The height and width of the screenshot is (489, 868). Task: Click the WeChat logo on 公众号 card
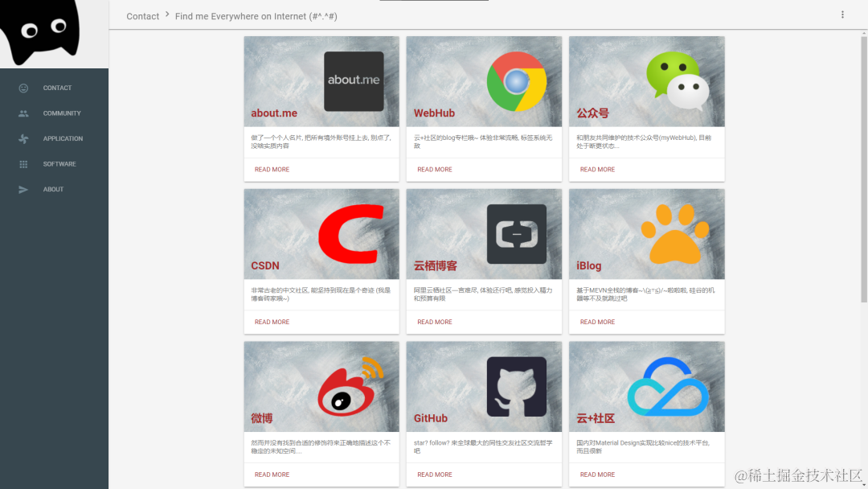pyautogui.click(x=678, y=81)
